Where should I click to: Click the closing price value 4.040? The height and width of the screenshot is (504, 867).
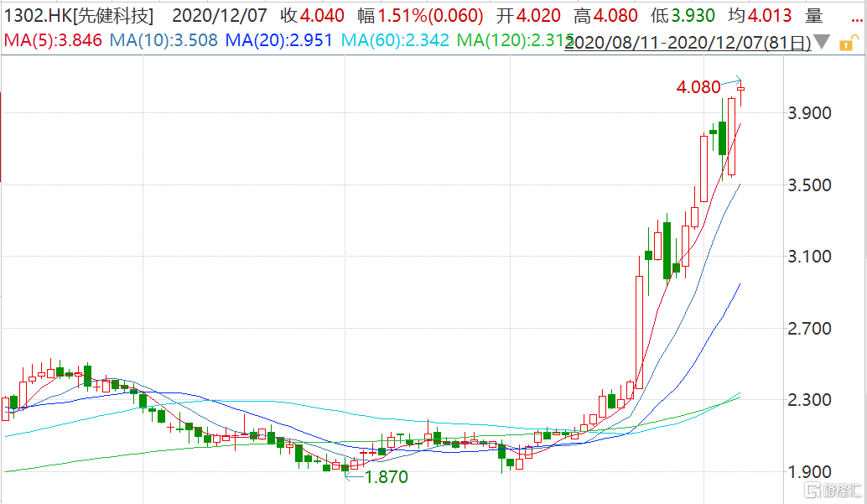click(x=325, y=16)
